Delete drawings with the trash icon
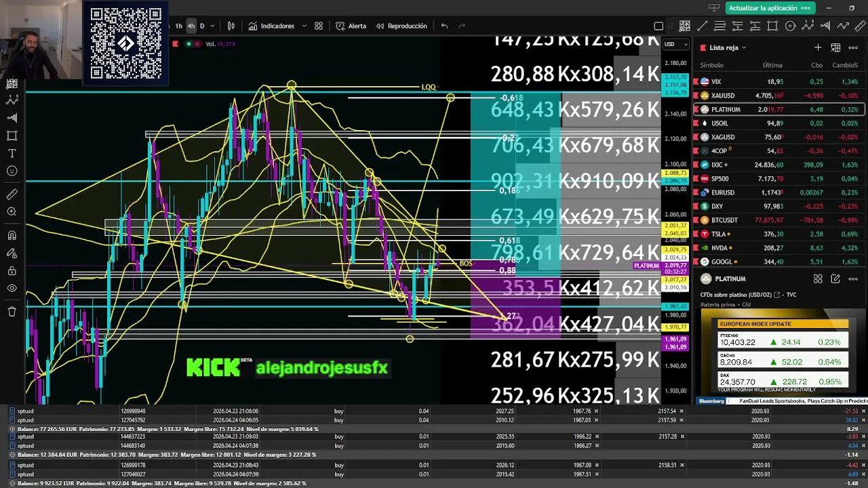The height and width of the screenshot is (488, 868). click(x=12, y=311)
